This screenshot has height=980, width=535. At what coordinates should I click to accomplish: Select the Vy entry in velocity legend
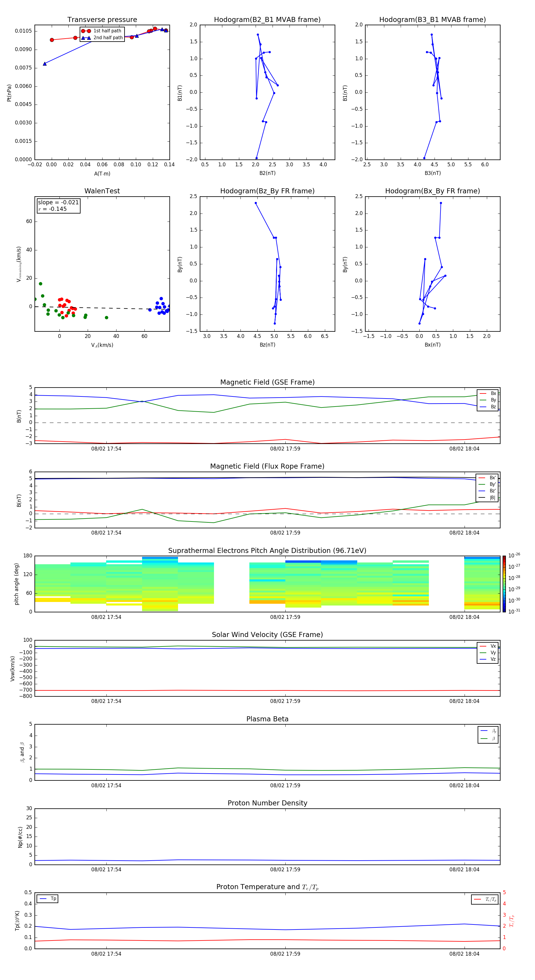coord(488,653)
